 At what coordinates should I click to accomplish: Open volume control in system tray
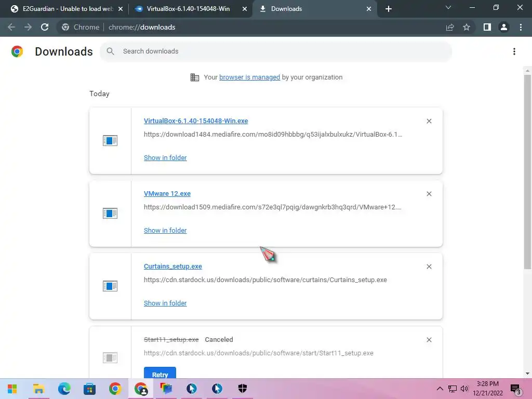point(464,389)
